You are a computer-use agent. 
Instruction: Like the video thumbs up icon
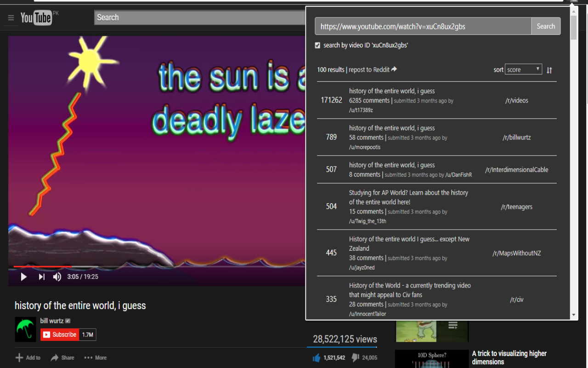[x=317, y=357]
